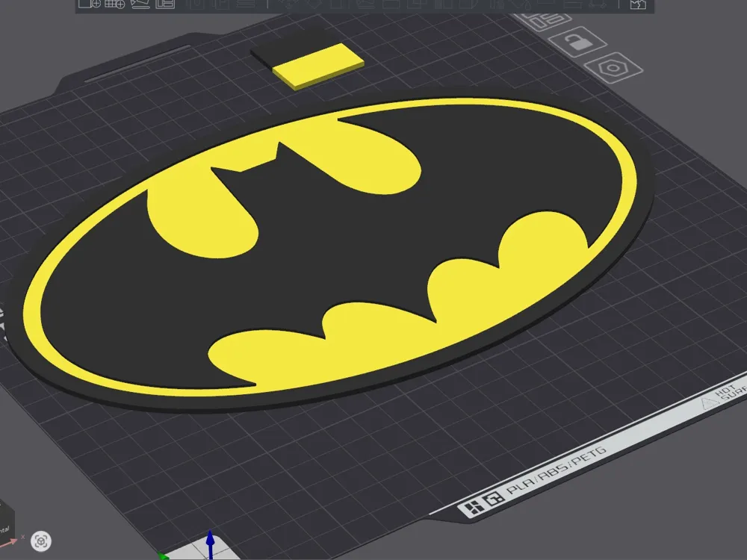Click the Auto orient toolbar icon
The image size is (747, 560).
click(140, 4)
